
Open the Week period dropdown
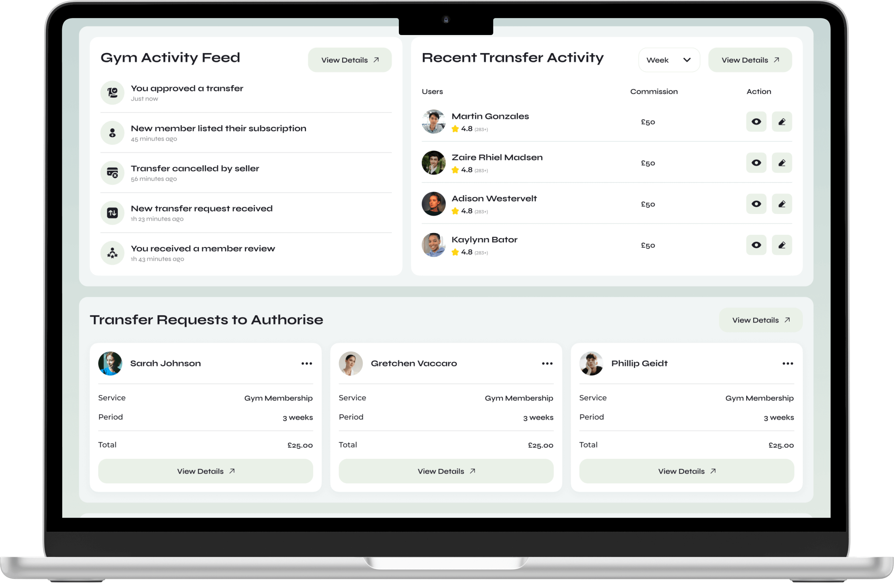click(x=669, y=60)
